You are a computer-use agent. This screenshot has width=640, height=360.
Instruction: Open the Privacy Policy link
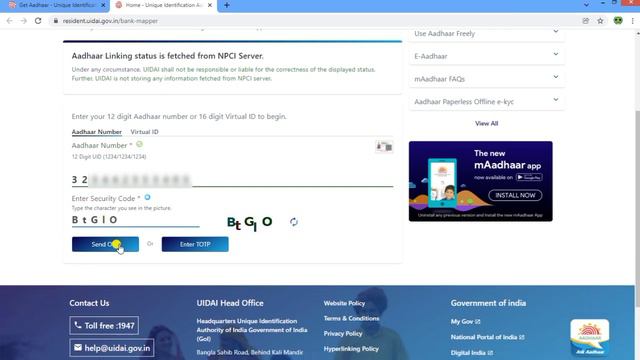(x=343, y=333)
